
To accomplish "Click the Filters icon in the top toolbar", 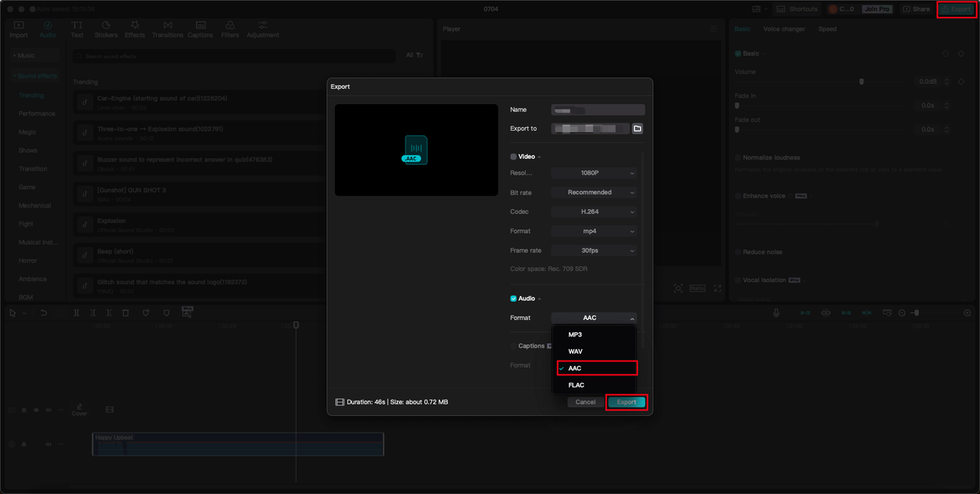I will point(230,30).
